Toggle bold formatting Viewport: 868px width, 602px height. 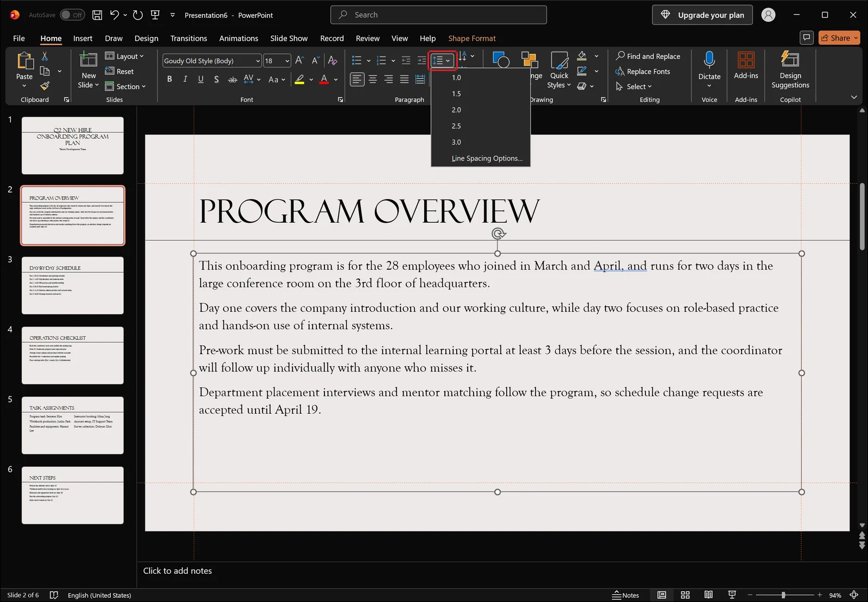coord(170,79)
